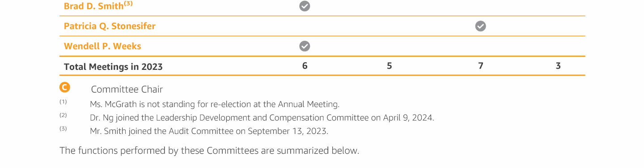Image resolution: width=644 pixels, height=168 pixels.
Task: Click footnote marker (1) below the table
Action: pos(63,102)
